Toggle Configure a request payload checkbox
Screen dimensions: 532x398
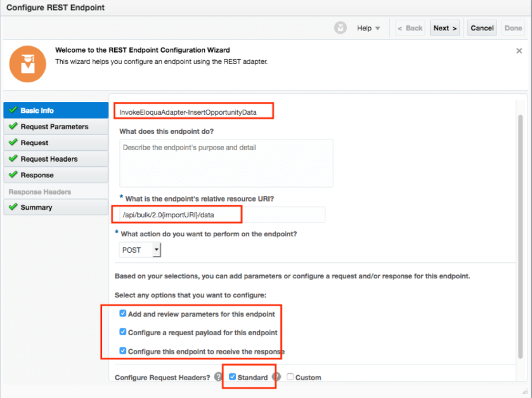[123, 332]
